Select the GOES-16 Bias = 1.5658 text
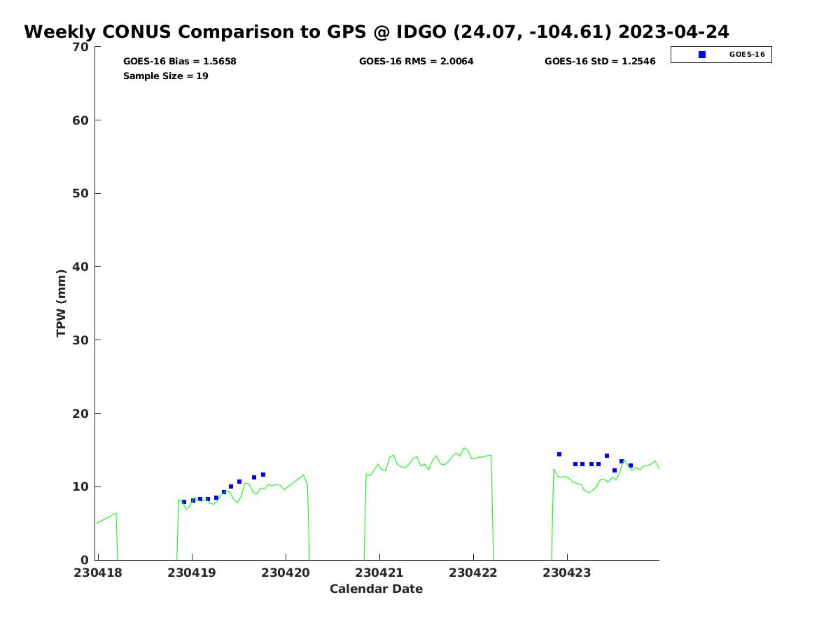This screenshot has width=840, height=630. pos(180,62)
